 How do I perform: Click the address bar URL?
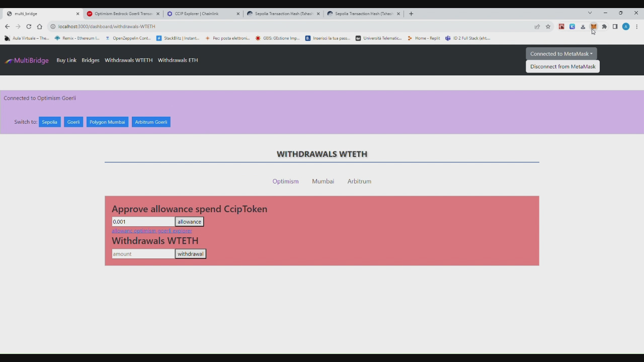click(x=107, y=27)
